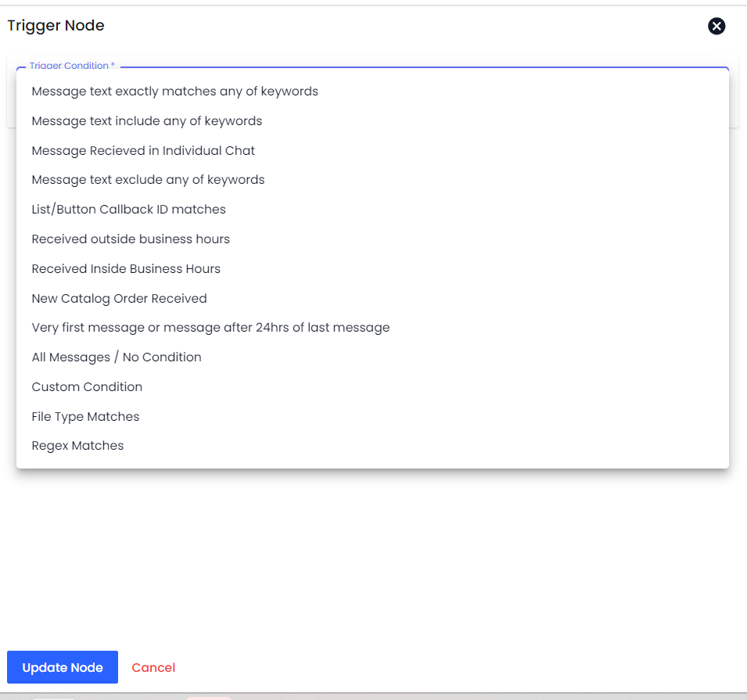Choose "All Messages / No Condition"
Viewport: 747px width, 700px height.
[x=117, y=357]
